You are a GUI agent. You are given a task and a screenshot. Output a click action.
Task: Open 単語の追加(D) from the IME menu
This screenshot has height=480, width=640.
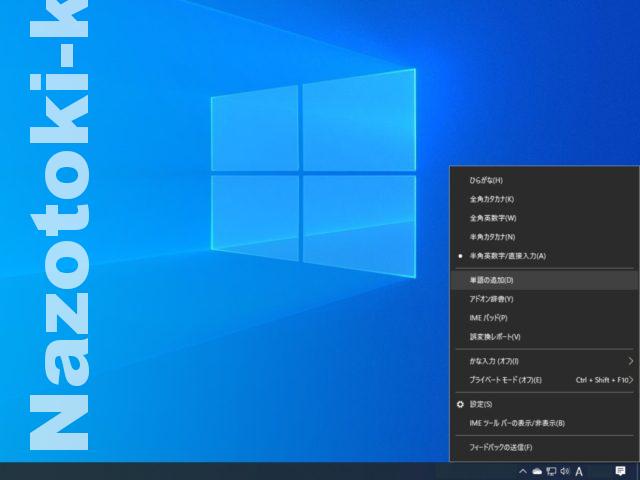[x=491, y=280]
